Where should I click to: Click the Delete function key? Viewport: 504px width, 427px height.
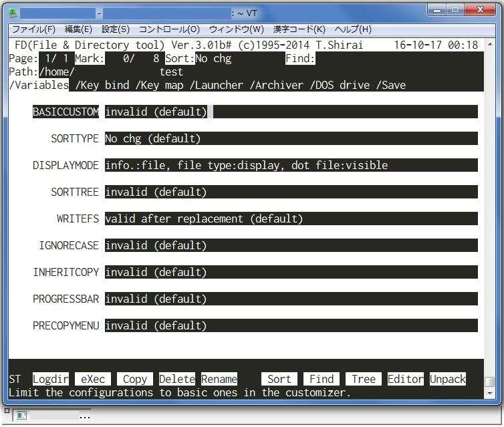[177, 379]
